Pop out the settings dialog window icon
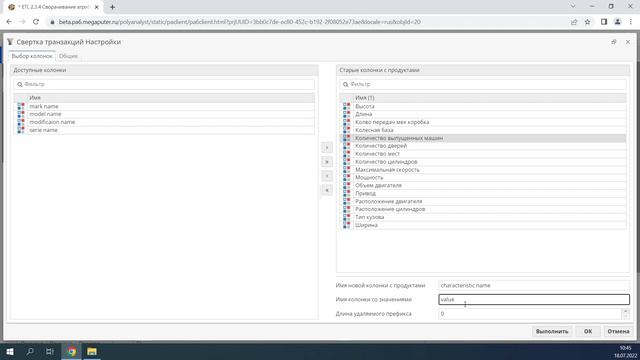This screenshot has height=360, width=640. [613, 42]
